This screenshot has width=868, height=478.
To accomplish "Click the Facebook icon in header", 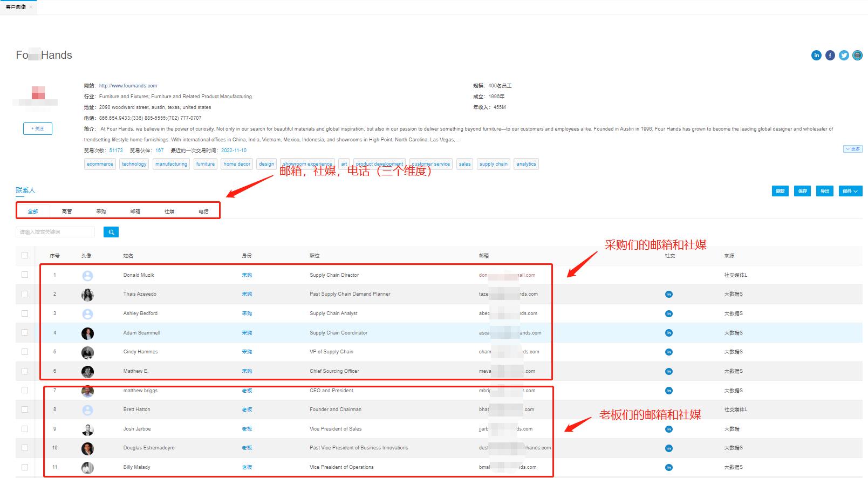I will pyautogui.click(x=830, y=55).
